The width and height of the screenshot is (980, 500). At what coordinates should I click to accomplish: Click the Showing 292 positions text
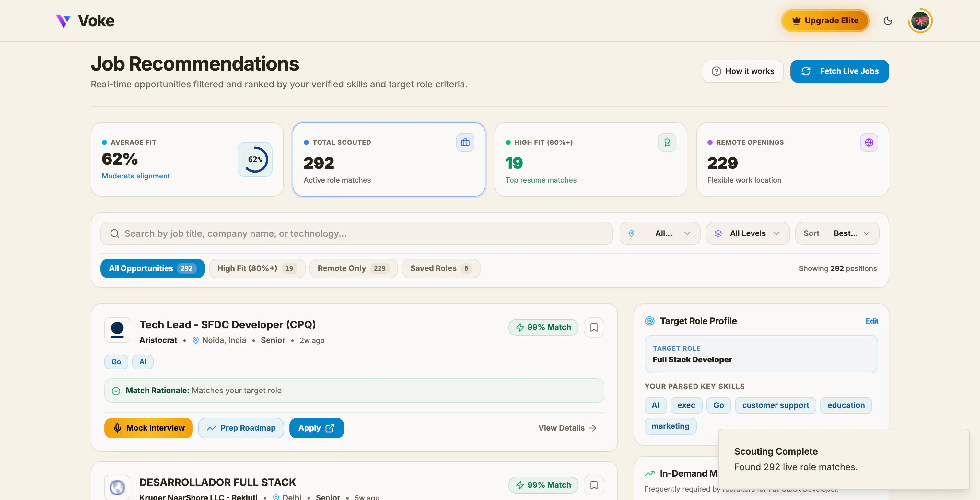tap(837, 268)
